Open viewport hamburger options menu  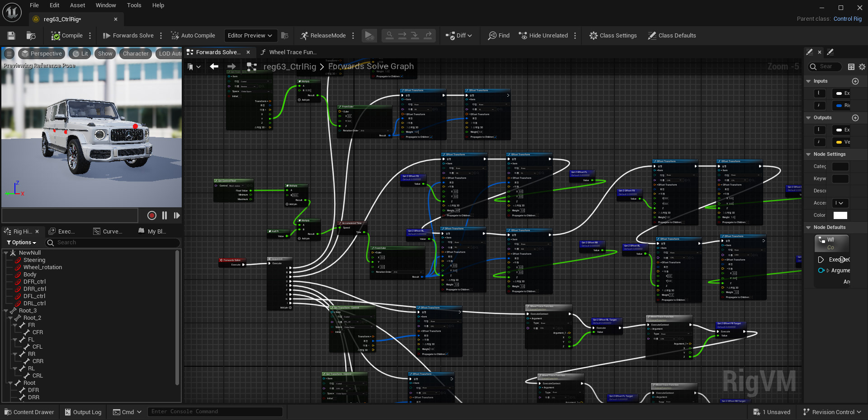click(x=9, y=54)
